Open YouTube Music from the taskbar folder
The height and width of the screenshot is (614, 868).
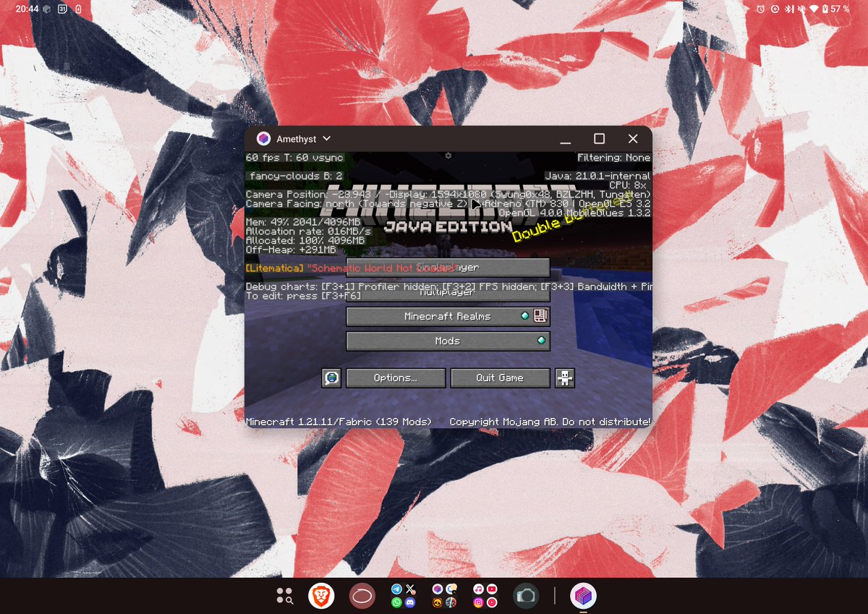point(492,602)
